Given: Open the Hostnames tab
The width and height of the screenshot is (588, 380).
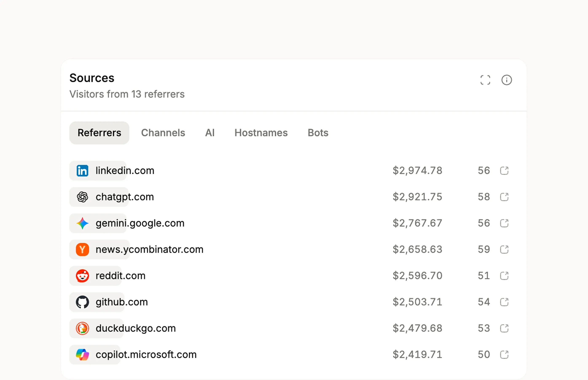Looking at the screenshot, I should click(x=261, y=133).
